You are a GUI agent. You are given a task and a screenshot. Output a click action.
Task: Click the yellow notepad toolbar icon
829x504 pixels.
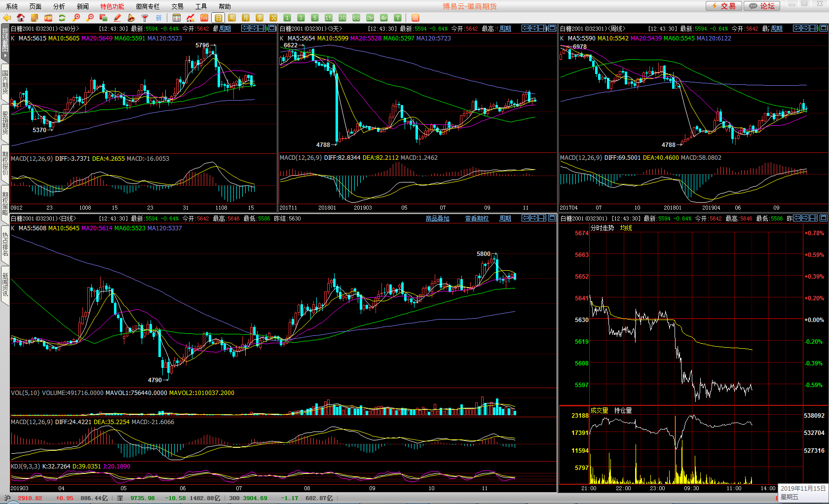click(35, 18)
